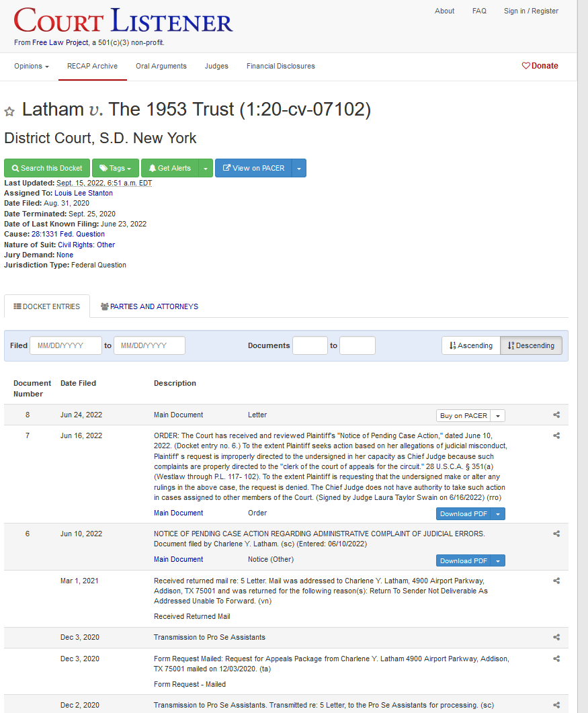The width and height of the screenshot is (588, 713).
Task: Open the CourtListener logo home link
Action: click(x=123, y=21)
